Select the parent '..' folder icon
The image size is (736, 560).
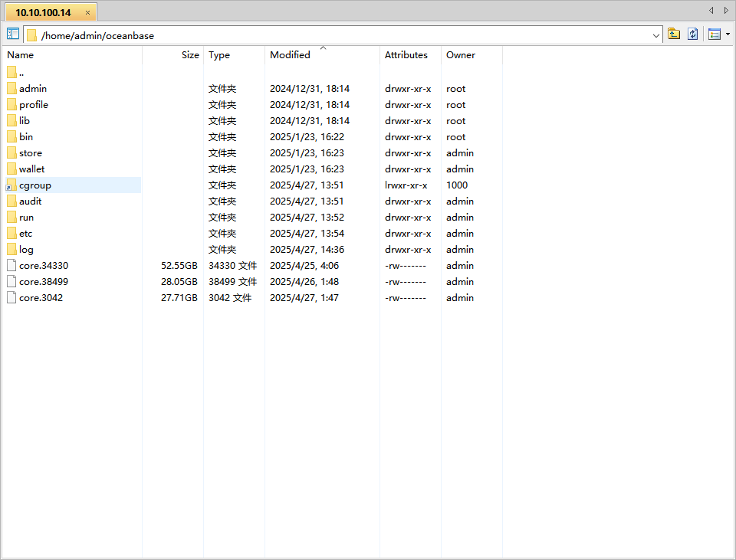[x=11, y=72]
